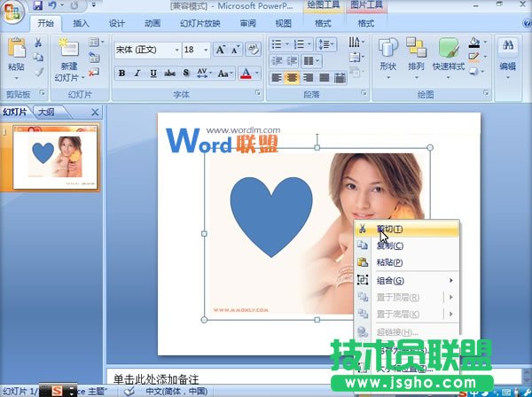Image resolution: width=532 pixels, height=397 pixels.
Task: Choose shape fill paint bucket
Action: (x=474, y=42)
